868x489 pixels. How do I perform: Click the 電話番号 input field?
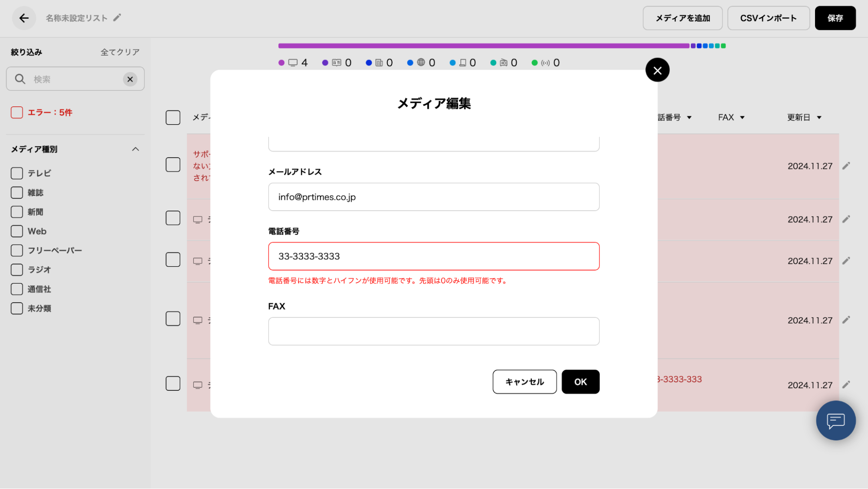click(433, 256)
